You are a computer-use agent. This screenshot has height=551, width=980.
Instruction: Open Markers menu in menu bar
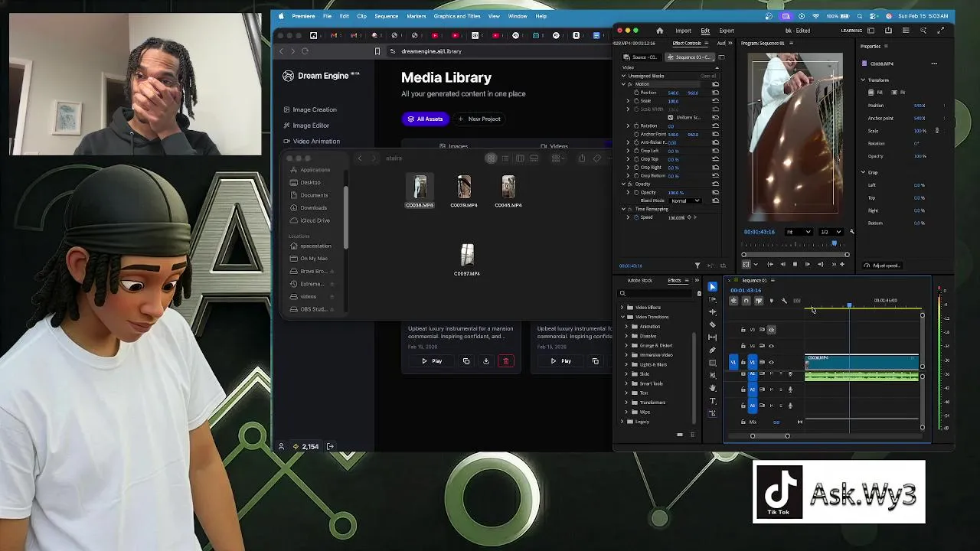(416, 16)
